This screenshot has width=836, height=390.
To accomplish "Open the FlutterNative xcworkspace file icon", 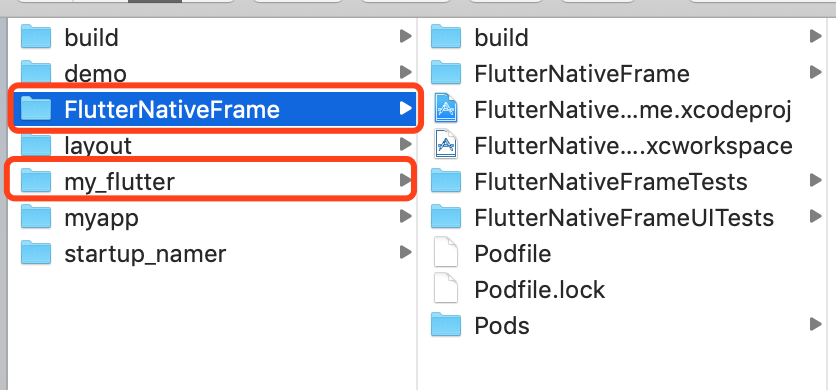I will point(446,145).
